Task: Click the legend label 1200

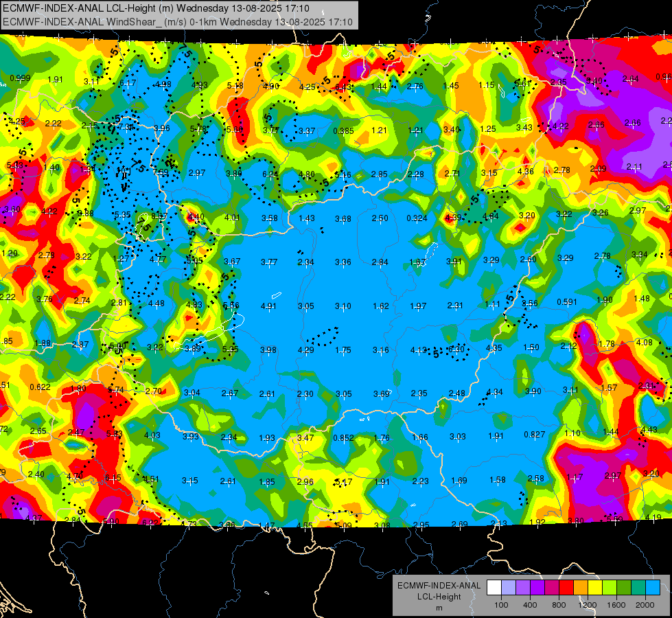Action: click(588, 605)
